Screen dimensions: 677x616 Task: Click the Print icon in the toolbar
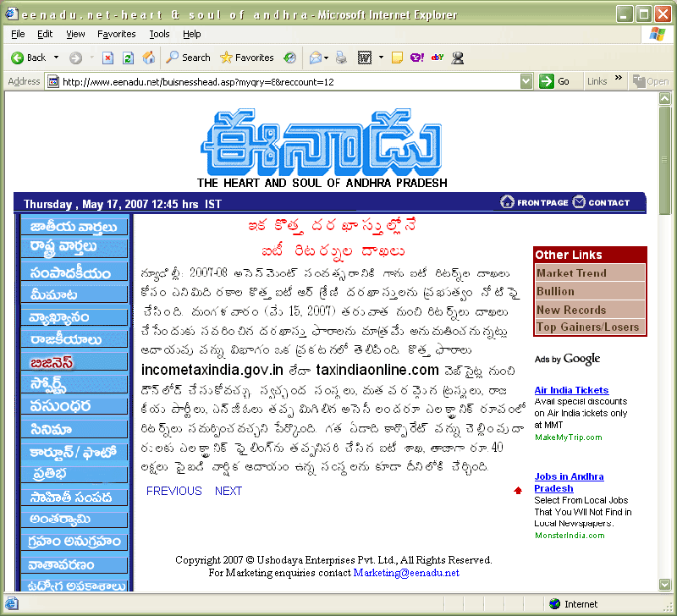(x=341, y=58)
